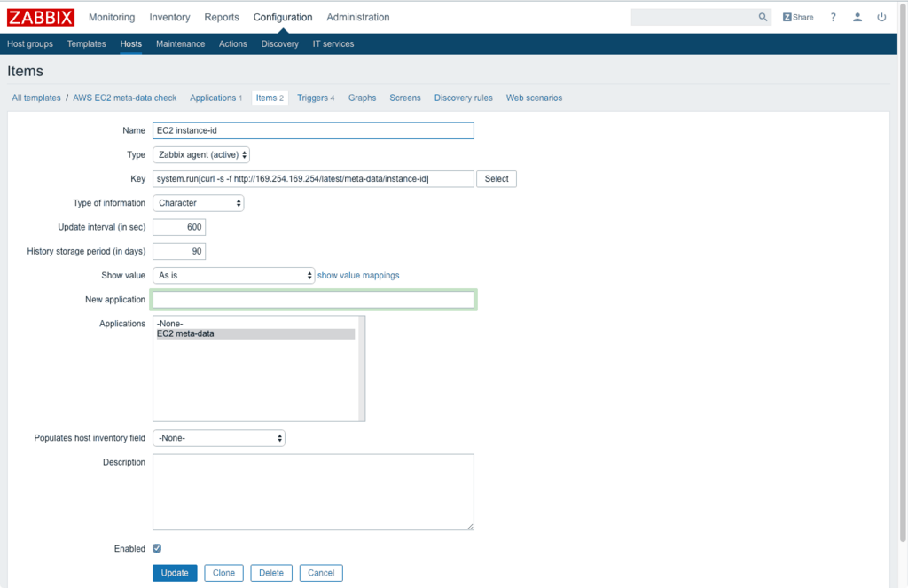908x588 pixels.
Task: Click the search magnifier icon
Action: click(763, 18)
